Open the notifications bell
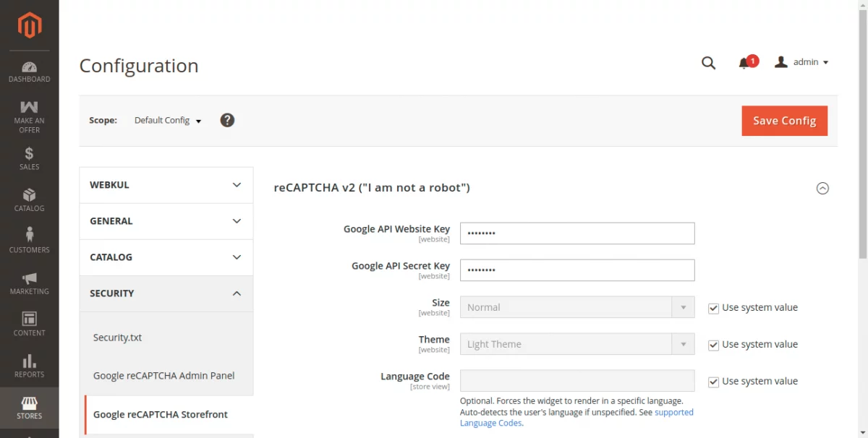868x438 pixels. [744, 63]
